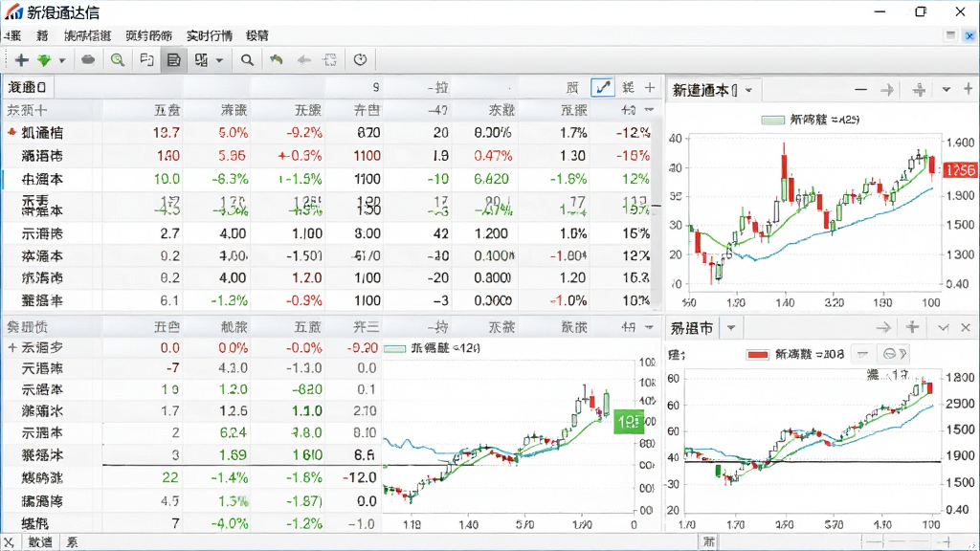The height and width of the screenshot is (551, 980).
Task: Open the dropdown arrow beside the green gem
Action: [x=62, y=60]
